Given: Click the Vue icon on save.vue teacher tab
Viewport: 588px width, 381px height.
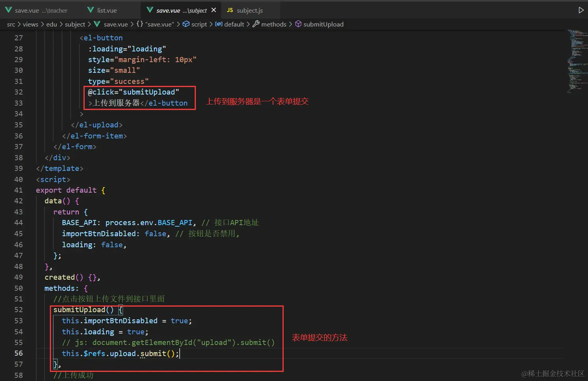Looking at the screenshot, I should click(x=8, y=10).
